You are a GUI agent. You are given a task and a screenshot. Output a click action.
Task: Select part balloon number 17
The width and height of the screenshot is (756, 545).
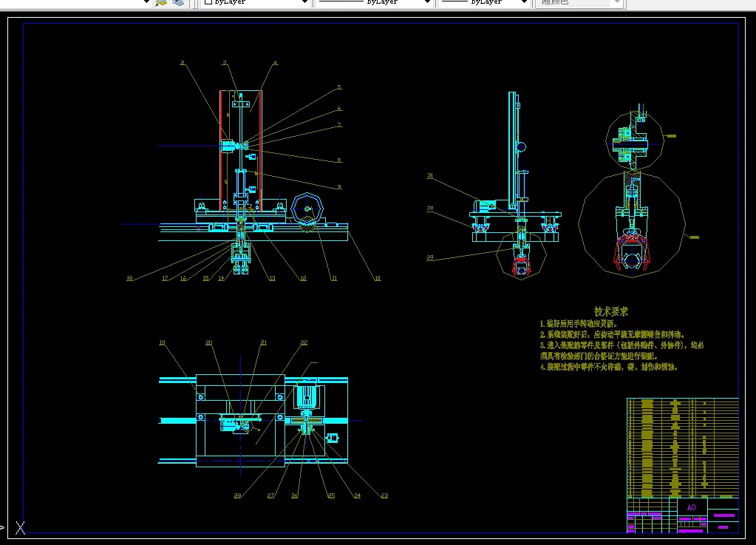[165, 278]
